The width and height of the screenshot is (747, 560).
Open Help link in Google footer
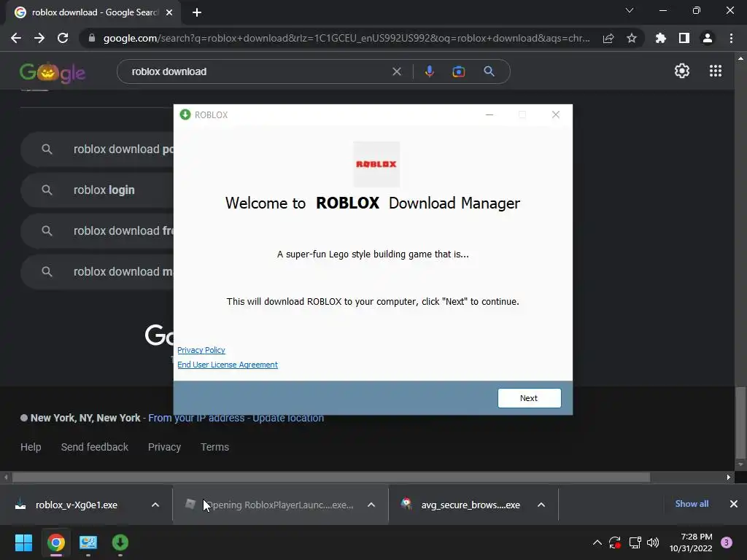(x=31, y=447)
